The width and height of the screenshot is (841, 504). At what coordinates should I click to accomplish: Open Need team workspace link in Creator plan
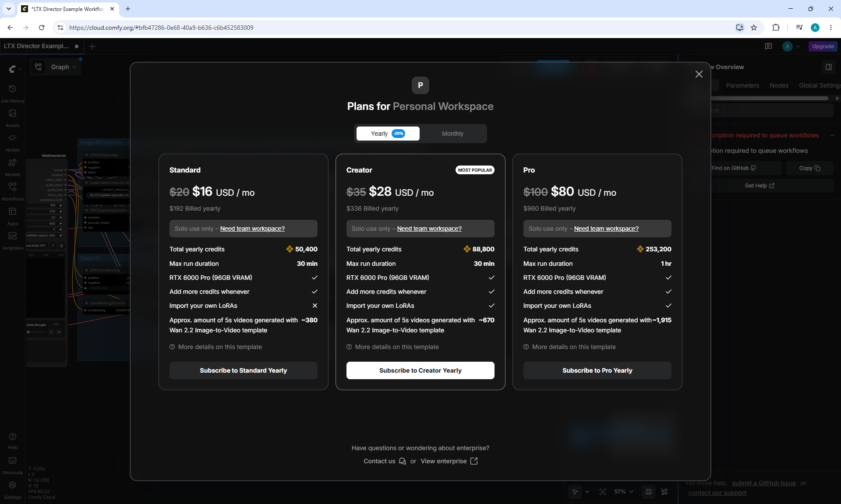click(x=429, y=229)
